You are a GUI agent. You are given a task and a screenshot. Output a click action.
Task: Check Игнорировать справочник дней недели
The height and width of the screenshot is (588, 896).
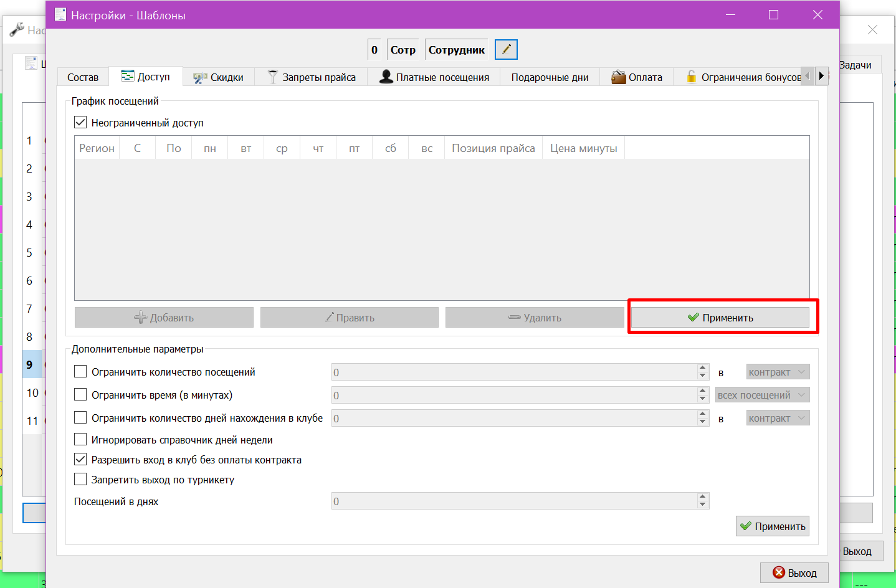pyautogui.click(x=80, y=440)
